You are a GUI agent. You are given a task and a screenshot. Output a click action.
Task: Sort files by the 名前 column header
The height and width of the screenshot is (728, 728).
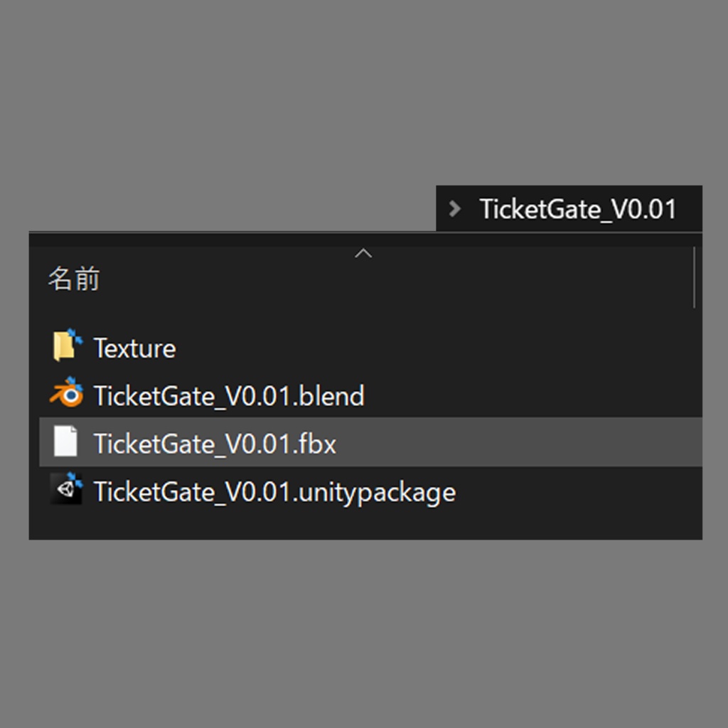[74, 279]
